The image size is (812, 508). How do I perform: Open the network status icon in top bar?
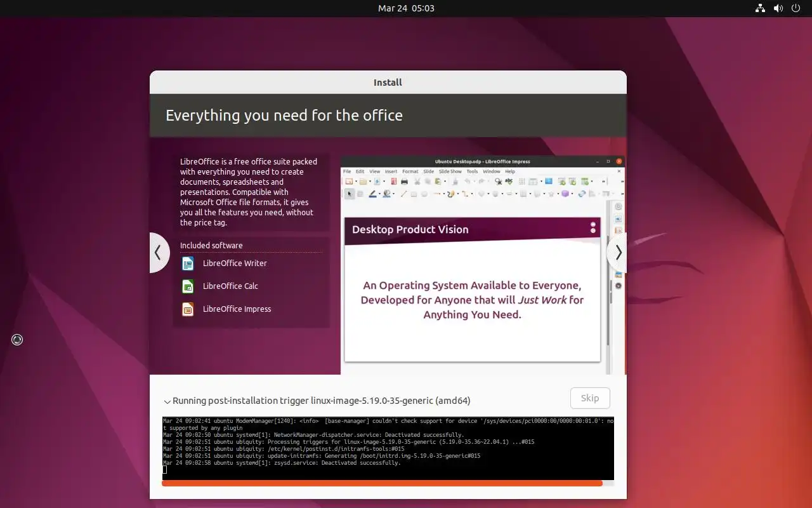coord(760,8)
